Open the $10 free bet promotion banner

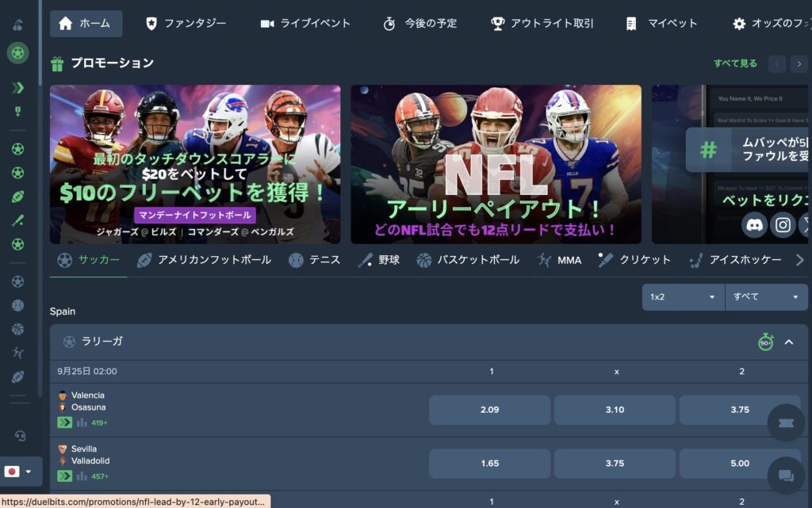195,164
